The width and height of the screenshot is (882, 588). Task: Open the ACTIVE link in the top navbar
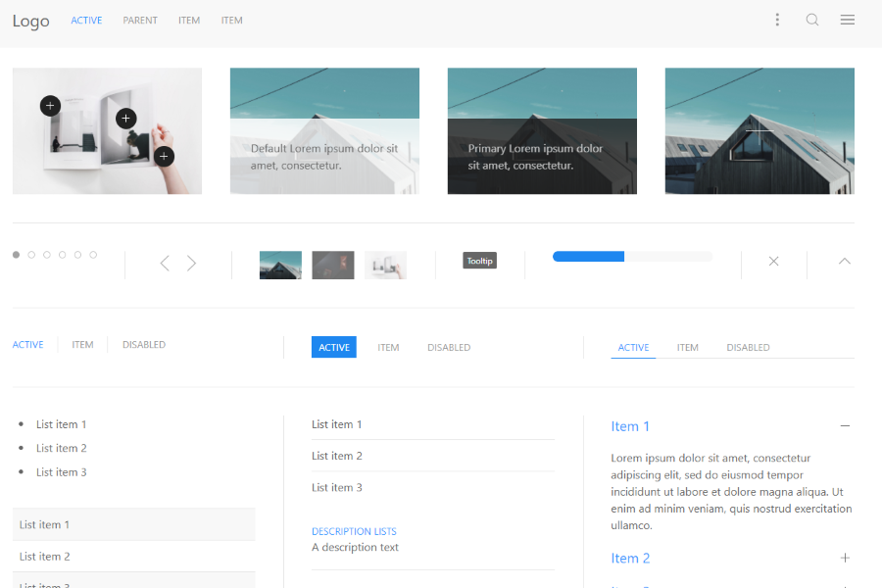click(x=86, y=21)
